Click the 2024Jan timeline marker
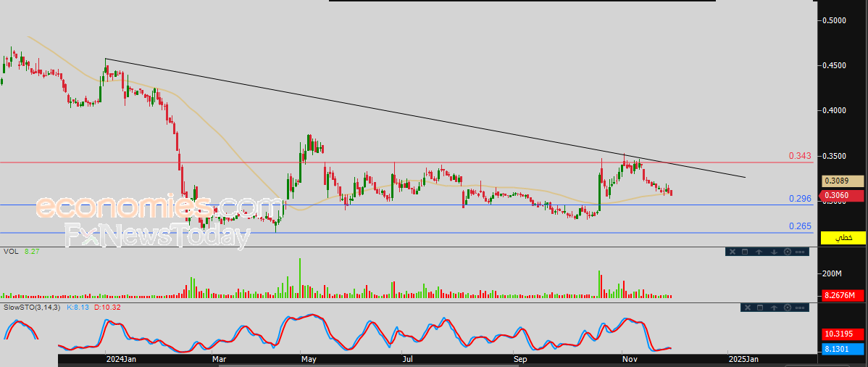The width and height of the screenshot is (868, 367). pos(121,359)
